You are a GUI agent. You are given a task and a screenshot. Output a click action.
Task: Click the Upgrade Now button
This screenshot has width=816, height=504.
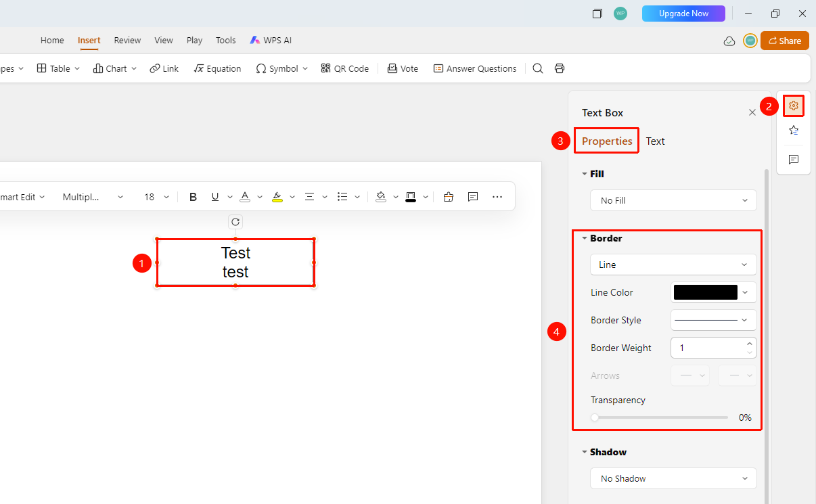point(683,14)
